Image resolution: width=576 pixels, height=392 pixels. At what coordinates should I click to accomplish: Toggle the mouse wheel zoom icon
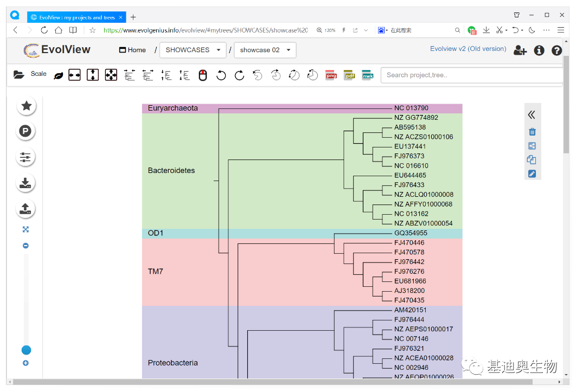[x=203, y=75]
